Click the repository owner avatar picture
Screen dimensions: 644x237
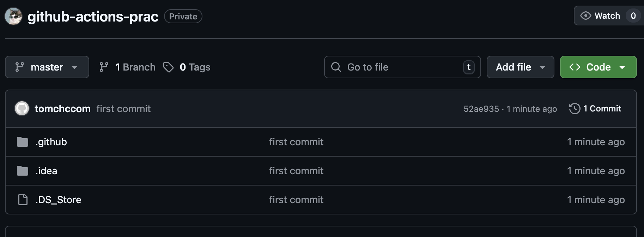[13, 16]
